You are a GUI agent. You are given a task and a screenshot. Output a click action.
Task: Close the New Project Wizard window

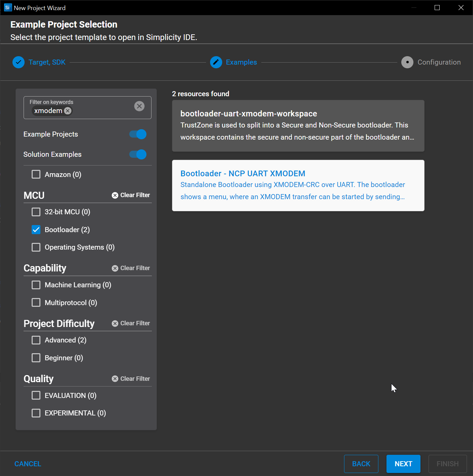click(461, 7)
